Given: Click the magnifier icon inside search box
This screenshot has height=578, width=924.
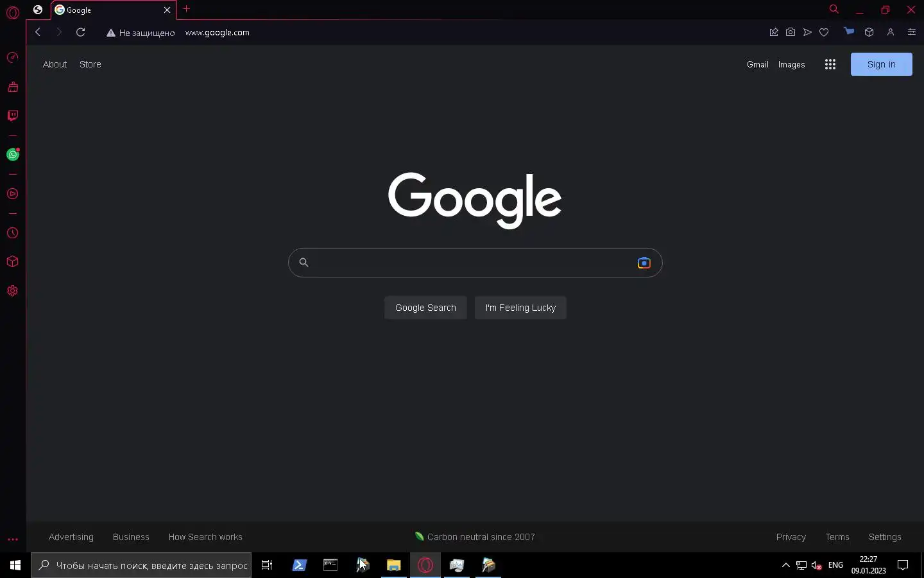Looking at the screenshot, I should pyautogui.click(x=304, y=263).
